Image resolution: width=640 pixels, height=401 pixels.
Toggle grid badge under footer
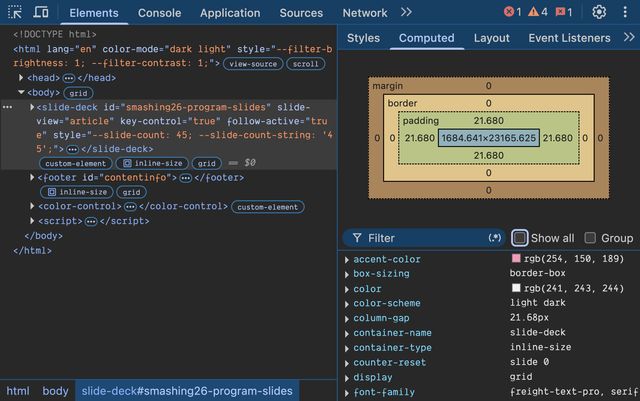[131, 192]
